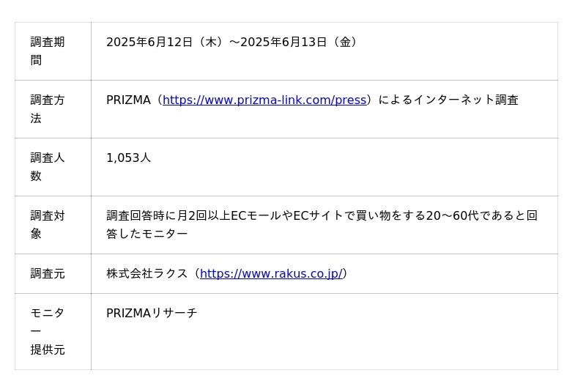Click the 調査方法 label cell
This screenshot has height=392, width=586.
point(48,109)
